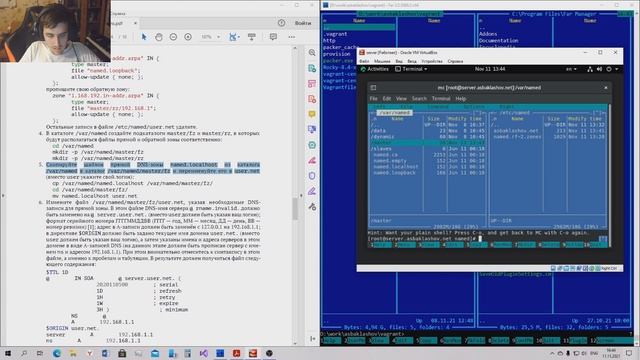This screenshot has height=360, width=640.
Task: Click the terminal new-tab icon in title bar
Action: (x=373, y=88)
